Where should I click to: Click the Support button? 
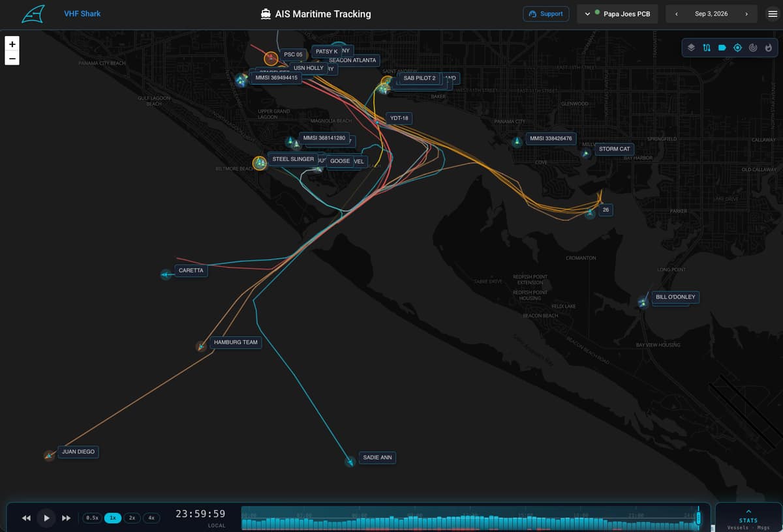click(546, 14)
